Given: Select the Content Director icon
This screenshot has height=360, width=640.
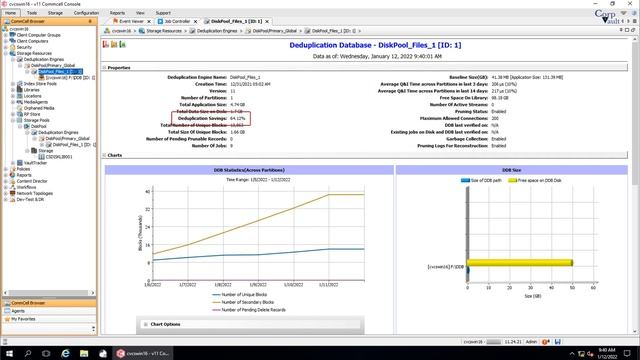Looking at the screenshot, I should click(x=13, y=181).
